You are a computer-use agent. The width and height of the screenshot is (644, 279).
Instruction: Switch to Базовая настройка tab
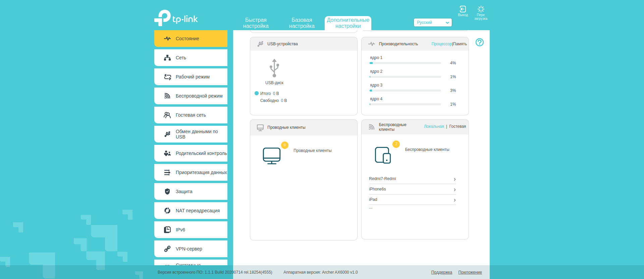(x=302, y=23)
